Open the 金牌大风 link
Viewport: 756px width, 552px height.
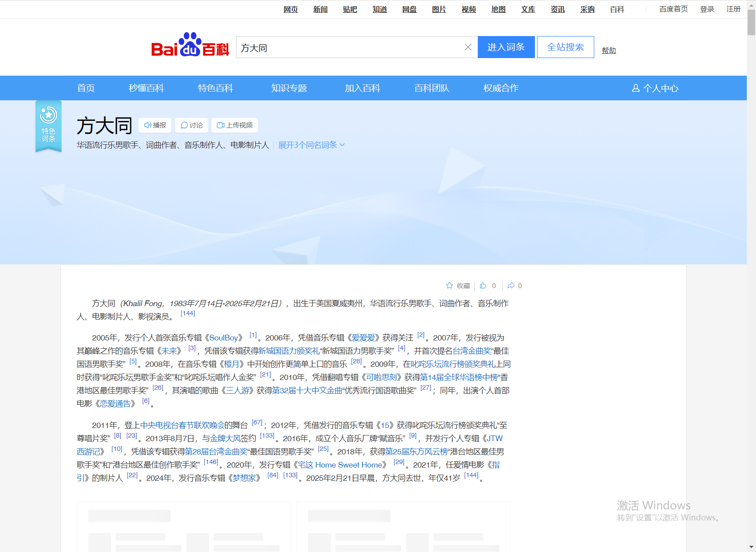[225, 439]
